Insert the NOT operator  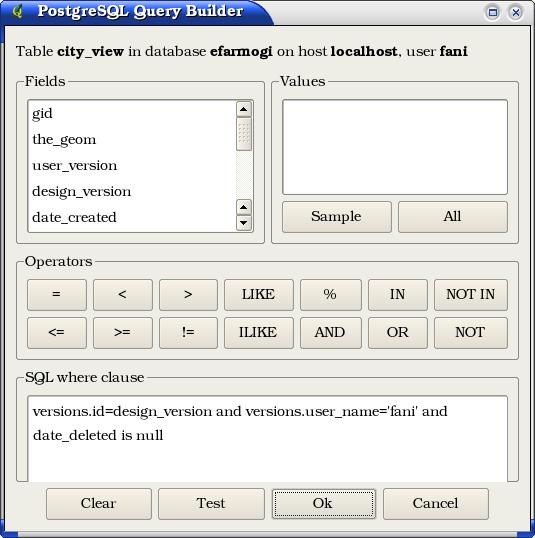click(x=470, y=333)
